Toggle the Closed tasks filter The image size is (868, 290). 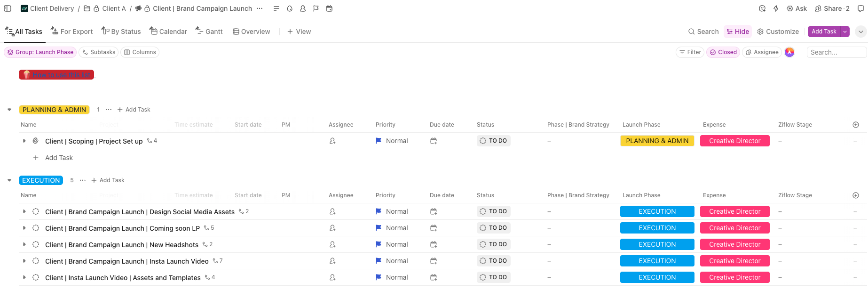pos(723,52)
